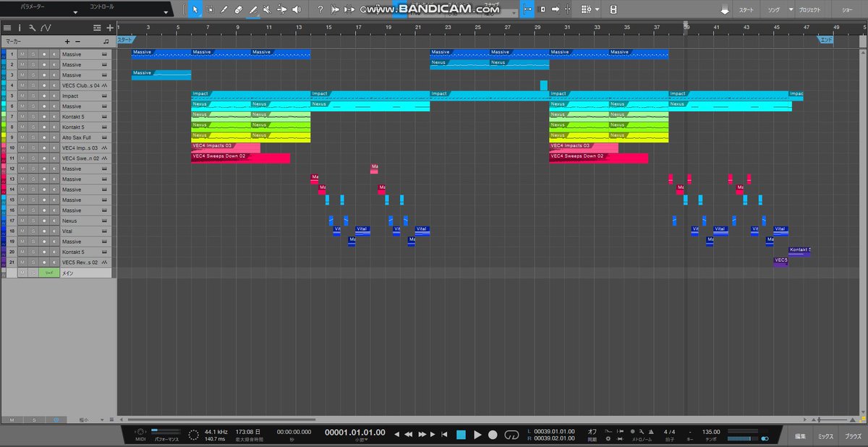This screenshot has height=447, width=868.
Task: Solo track 18 Vital
Action: tap(33, 231)
